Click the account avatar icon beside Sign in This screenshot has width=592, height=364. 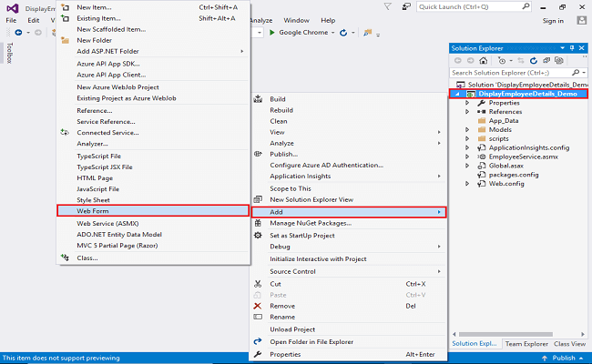(582, 20)
